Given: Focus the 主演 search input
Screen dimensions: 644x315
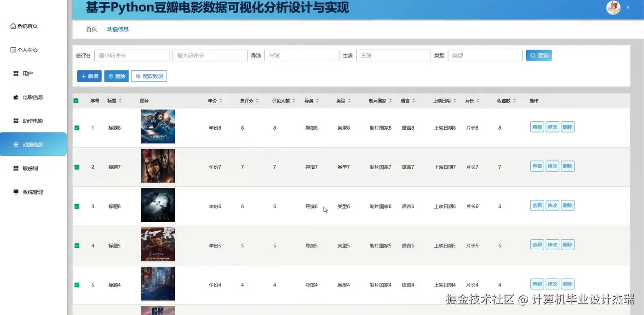Looking at the screenshot, I should pos(393,55).
